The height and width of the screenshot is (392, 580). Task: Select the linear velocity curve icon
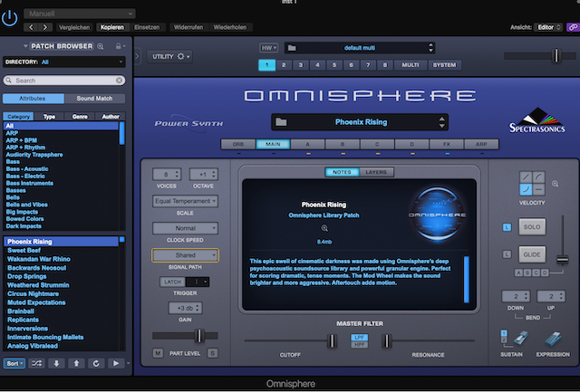pos(526,177)
